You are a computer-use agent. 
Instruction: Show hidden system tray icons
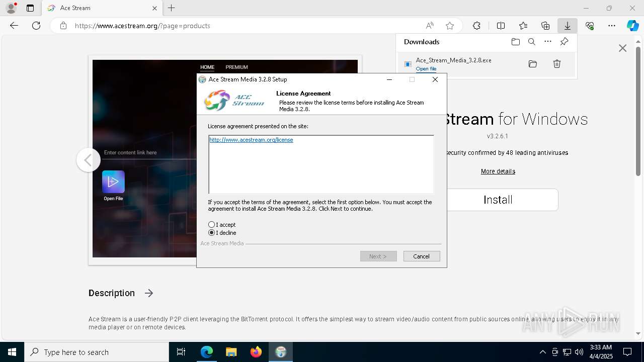point(542,352)
